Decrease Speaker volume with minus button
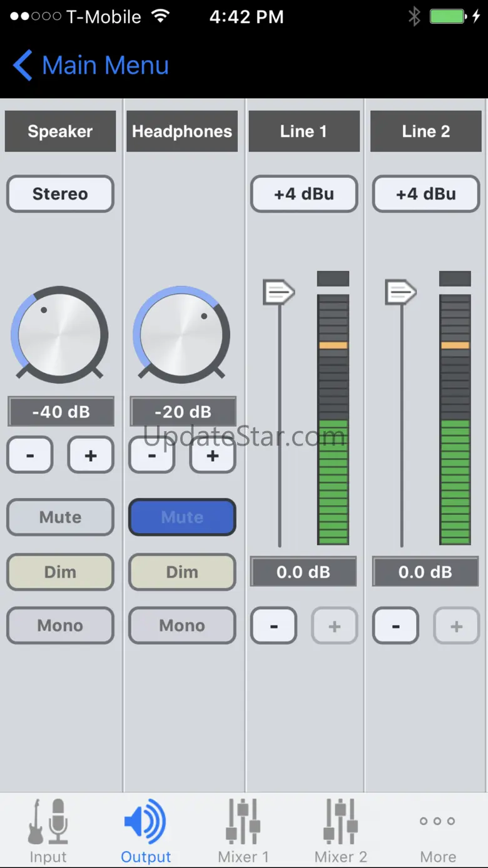The image size is (488, 868). (30, 455)
